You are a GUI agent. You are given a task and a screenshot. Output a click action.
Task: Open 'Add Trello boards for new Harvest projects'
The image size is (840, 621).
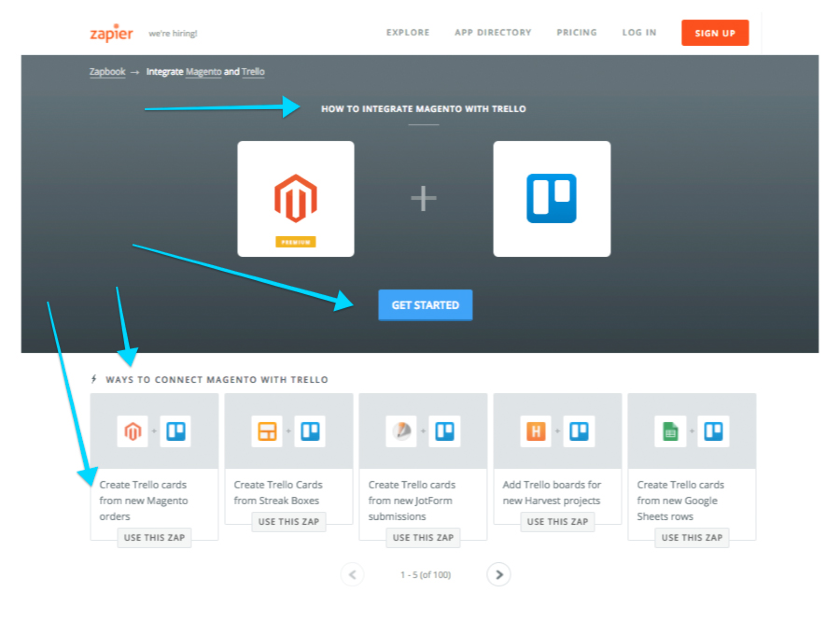[552, 493]
